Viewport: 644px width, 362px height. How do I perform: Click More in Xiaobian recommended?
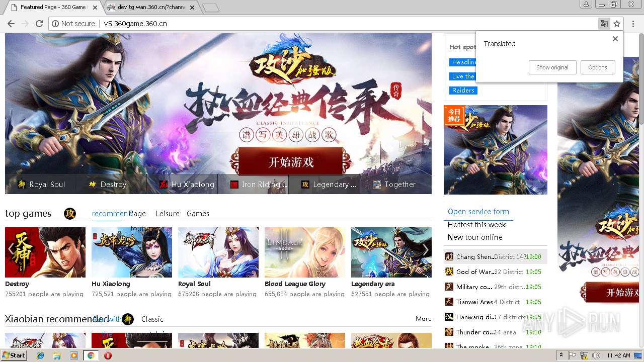coord(423,319)
